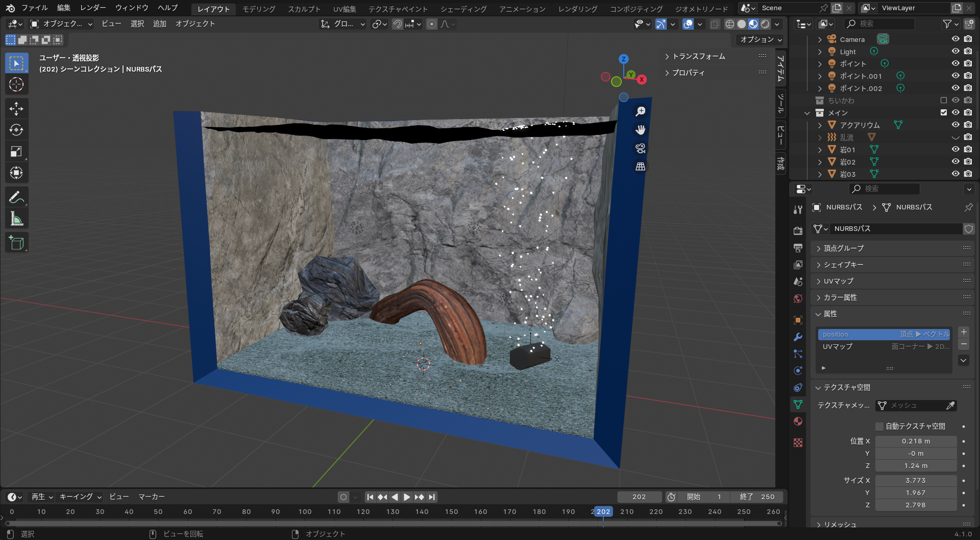Open the オブジェクト mode dropdown
980x540 pixels.
[x=61, y=24]
